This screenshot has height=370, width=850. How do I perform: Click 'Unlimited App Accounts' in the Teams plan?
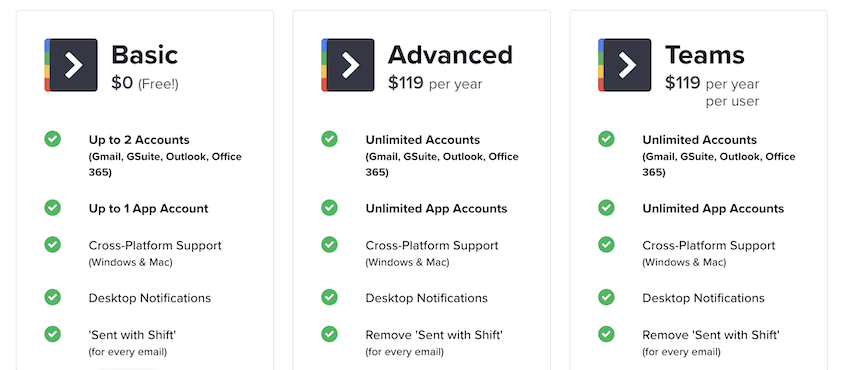click(x=713, y=209)
